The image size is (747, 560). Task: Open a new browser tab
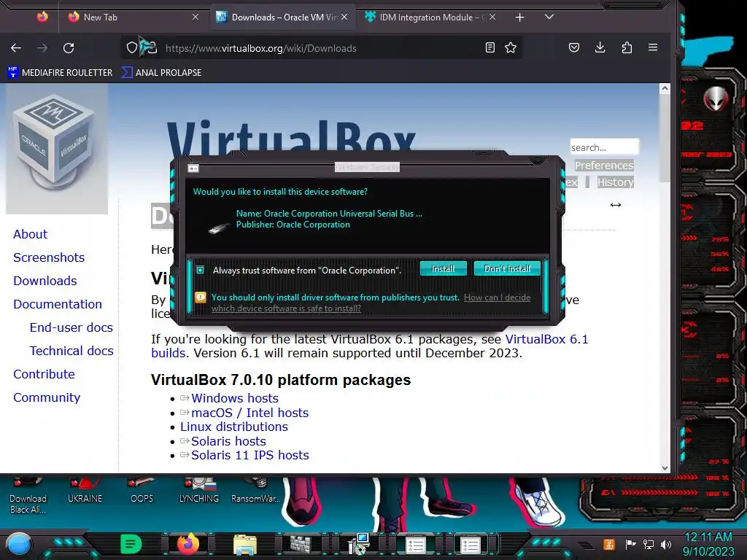click(519, 17)
